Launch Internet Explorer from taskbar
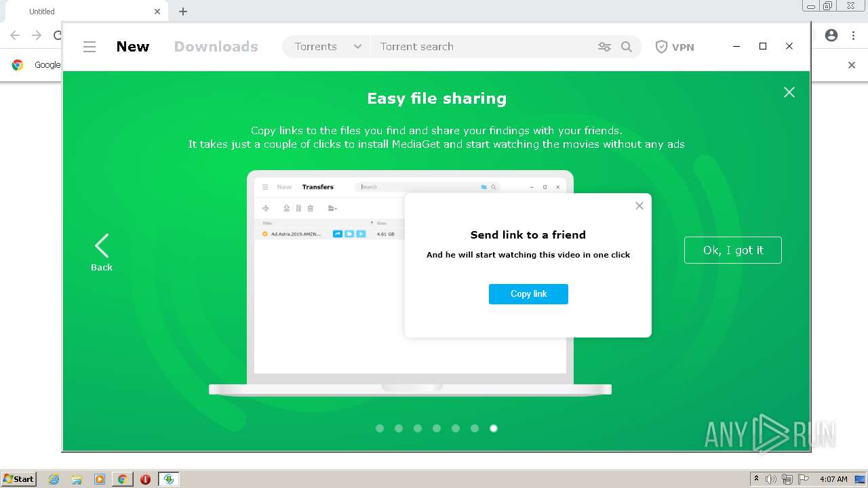This screenshot has width=868, height=488. tap(54, 479)
